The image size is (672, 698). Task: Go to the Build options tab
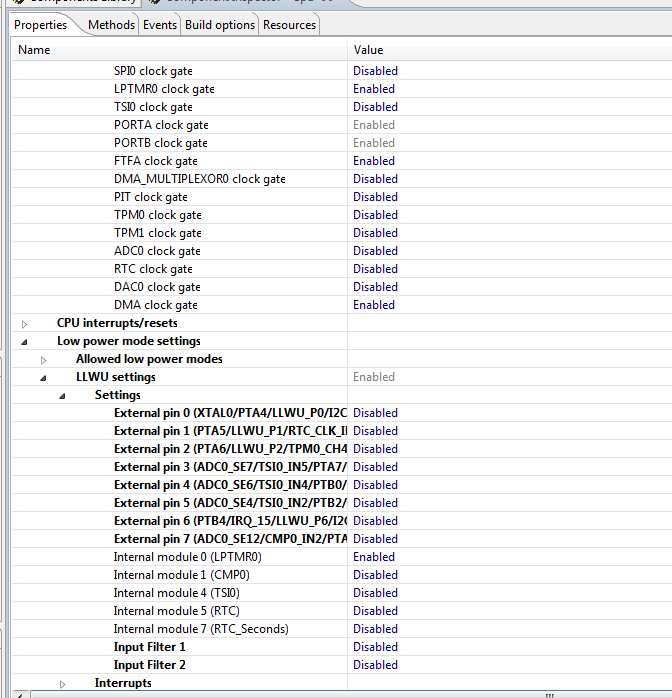(220, 25)
